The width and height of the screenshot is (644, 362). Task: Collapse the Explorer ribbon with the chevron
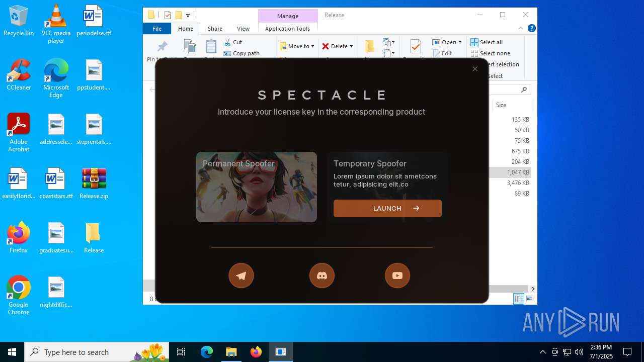click(521, 28)
